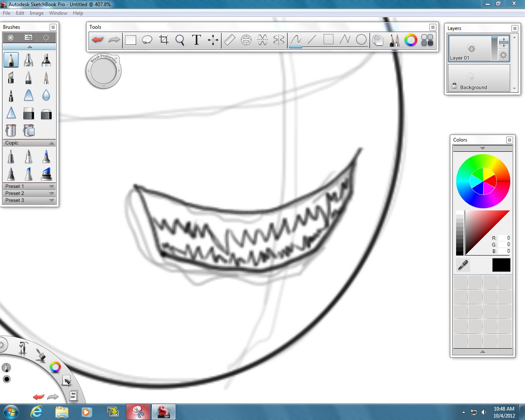Pick the blur water-drop brush
Screen dimensions: 525x420
pos(46,95)
